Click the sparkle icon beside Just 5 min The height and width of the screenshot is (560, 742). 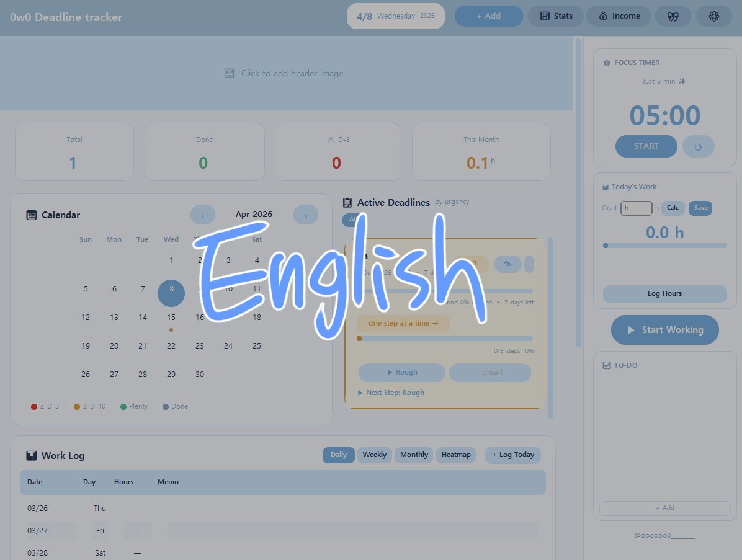[x=682, y=81]
